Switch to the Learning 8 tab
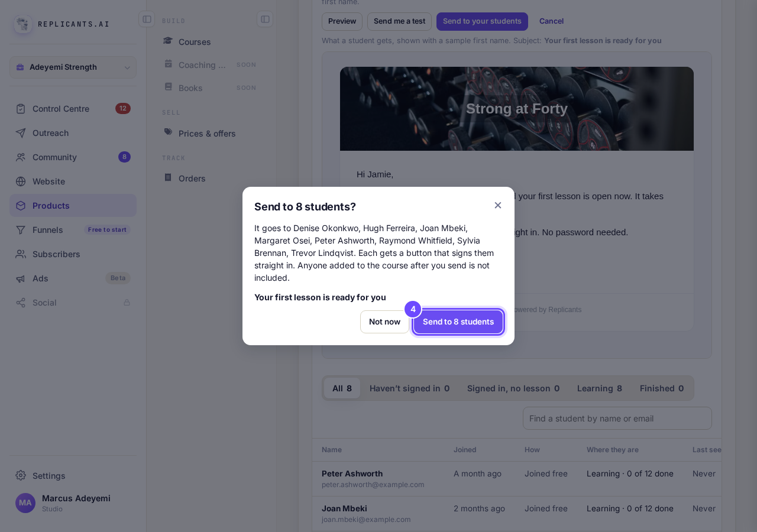Image resolution: width=757 pixels, height=532 pixels. [600, 388]
